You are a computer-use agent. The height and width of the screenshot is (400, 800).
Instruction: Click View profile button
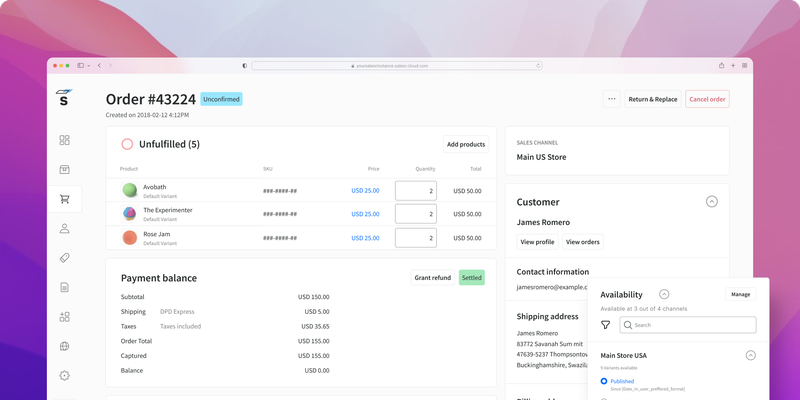coord(537,242)
